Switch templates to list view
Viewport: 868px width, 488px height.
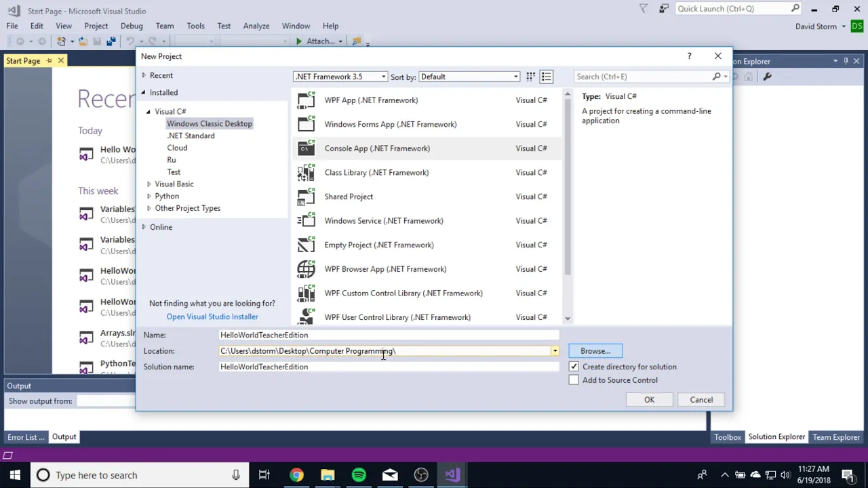[x=546, y=77]
